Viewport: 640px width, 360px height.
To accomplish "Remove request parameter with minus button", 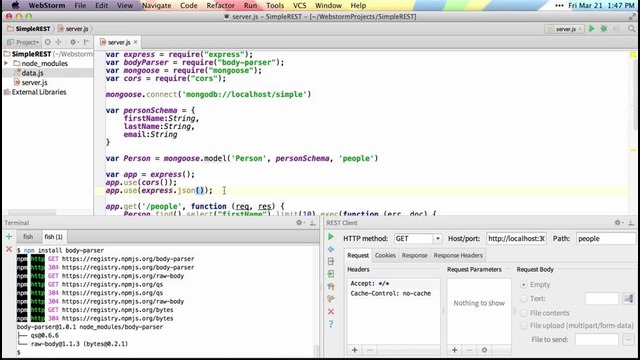I will point(469,350).
